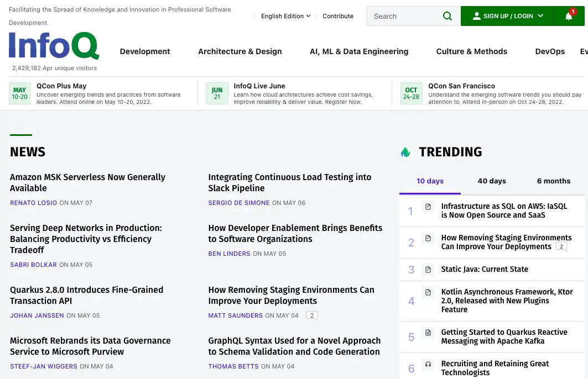The height and width of the screenshot is (379, 588).
Task: Open the QCon San Francisco event link
Action: 462,86
